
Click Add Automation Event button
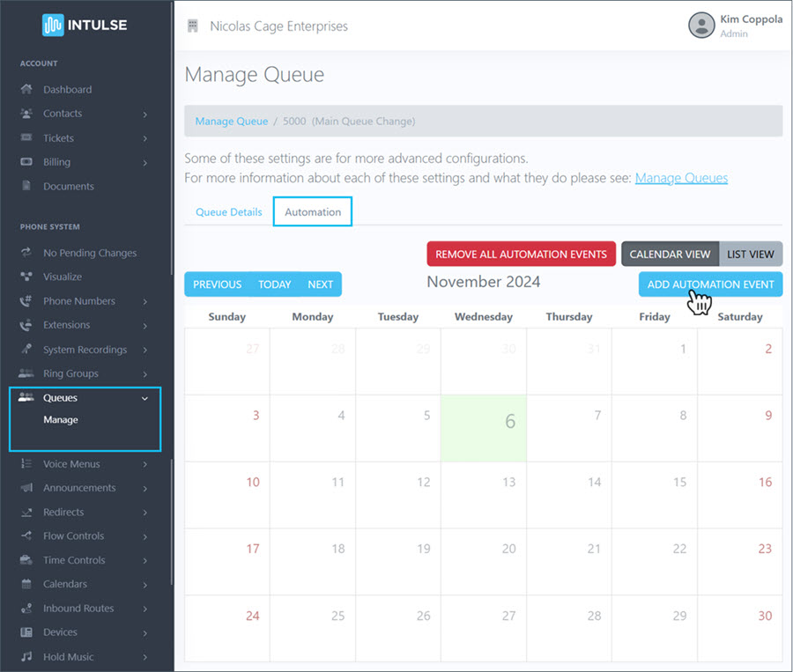(710, 284)
